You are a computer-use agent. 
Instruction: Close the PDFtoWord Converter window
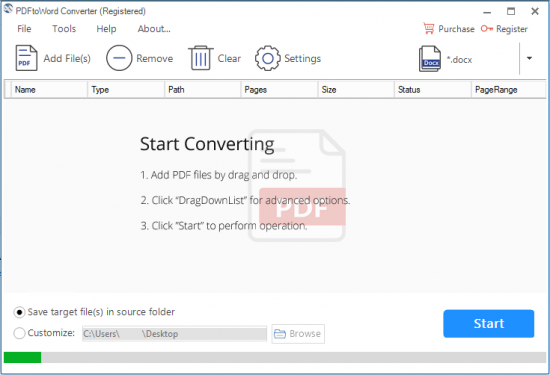(535, 12)
